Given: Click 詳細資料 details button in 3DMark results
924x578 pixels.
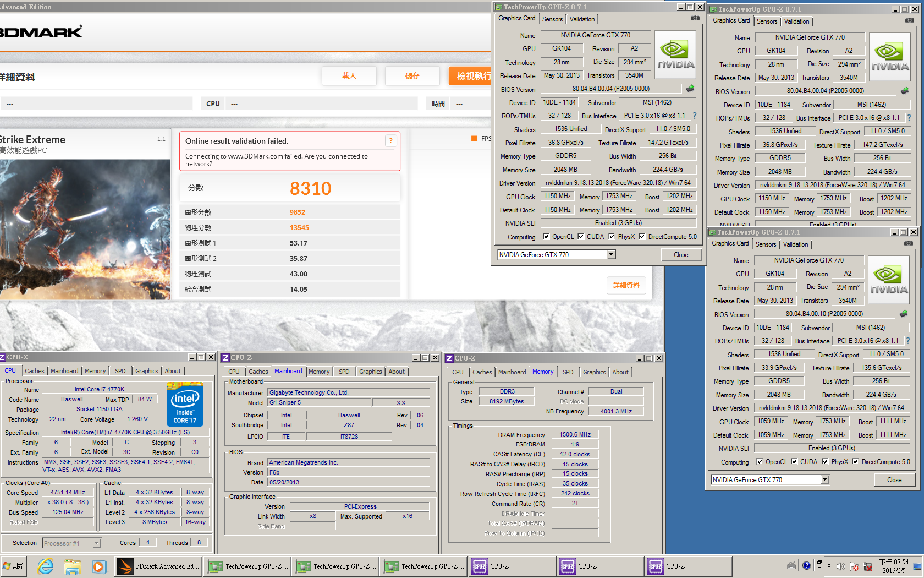Looking at the screenshot, I should pyautogui.click(x=626, y=285).
